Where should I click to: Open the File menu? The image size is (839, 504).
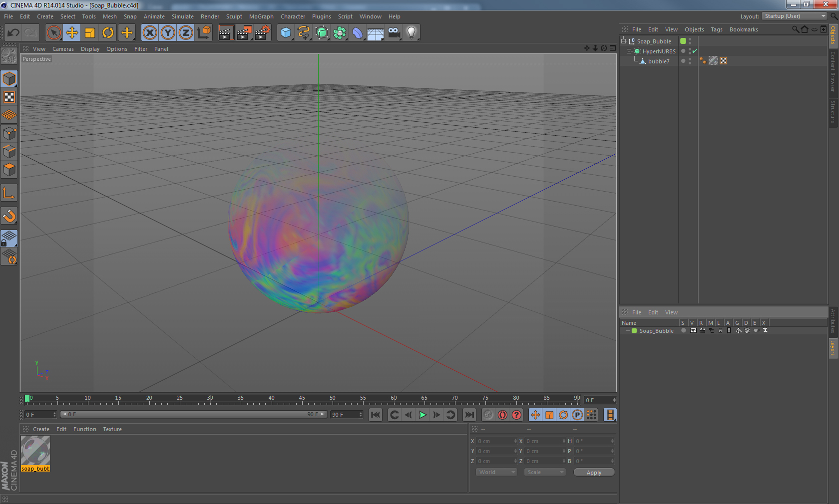click(x=8, y=16)
